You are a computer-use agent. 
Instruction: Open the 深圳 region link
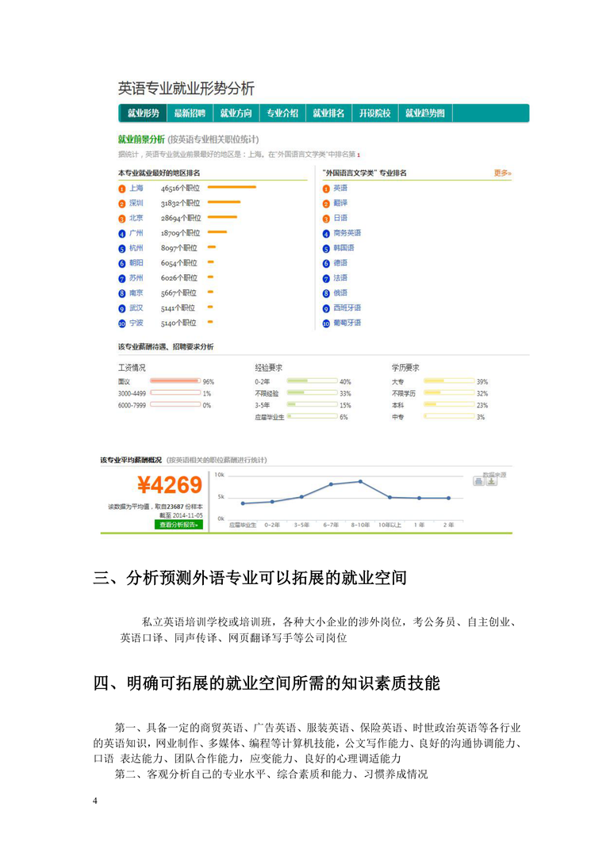tap(136, 203)
